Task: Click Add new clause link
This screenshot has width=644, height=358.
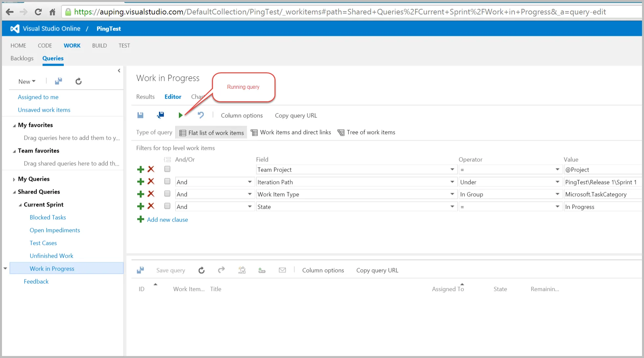Action: click(x=167, y=220)
